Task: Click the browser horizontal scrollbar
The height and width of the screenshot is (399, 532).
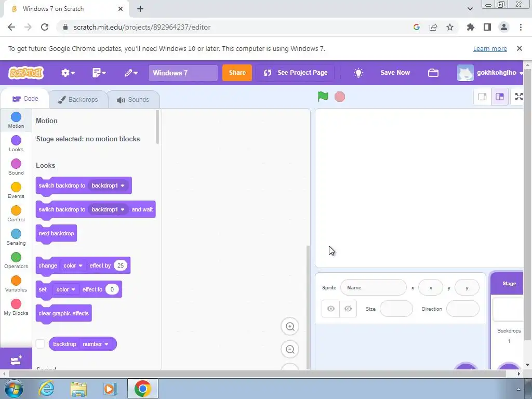Action: pyautogui.click(x=257, y=374)
